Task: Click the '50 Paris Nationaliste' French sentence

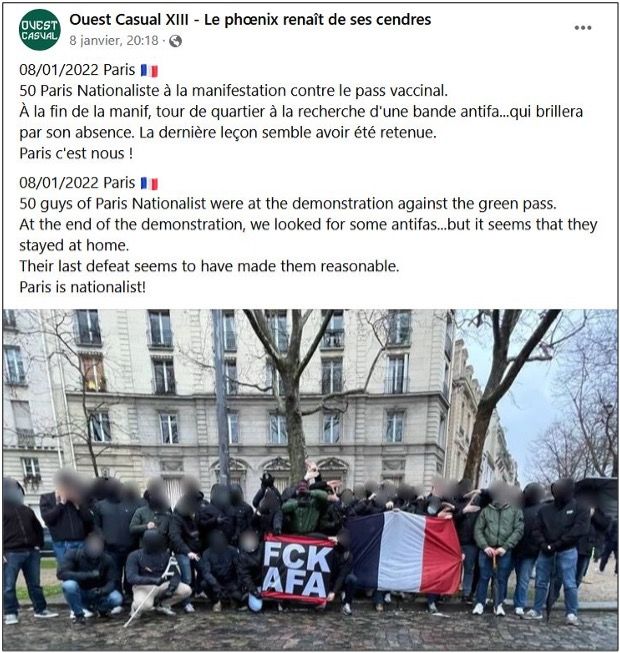Action: [x=234, y=91]
